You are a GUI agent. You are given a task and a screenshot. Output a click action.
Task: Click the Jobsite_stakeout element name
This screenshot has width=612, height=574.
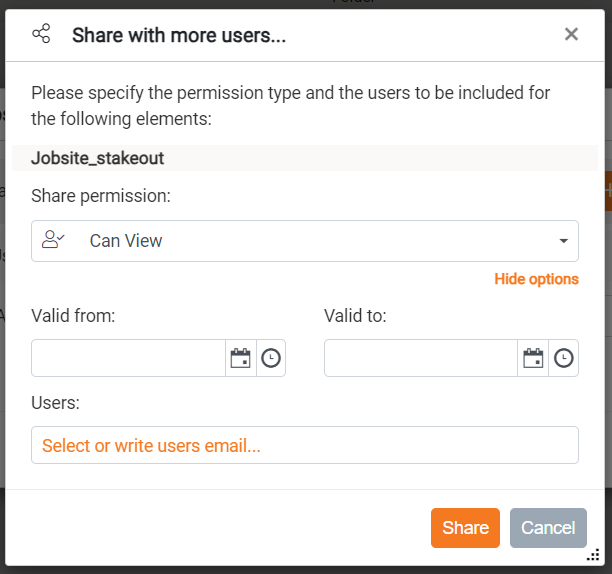[97, 158]
